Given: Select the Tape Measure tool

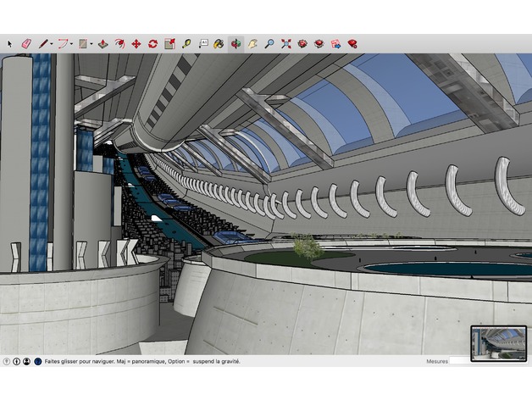Looking at the screenshot, I should coord(186,44).
